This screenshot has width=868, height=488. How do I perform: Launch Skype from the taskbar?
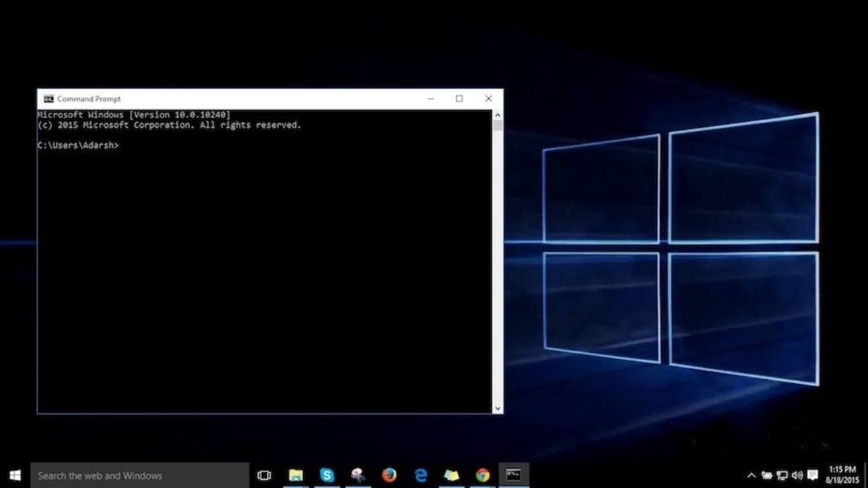pyautogui.click(x=327, y=475)
